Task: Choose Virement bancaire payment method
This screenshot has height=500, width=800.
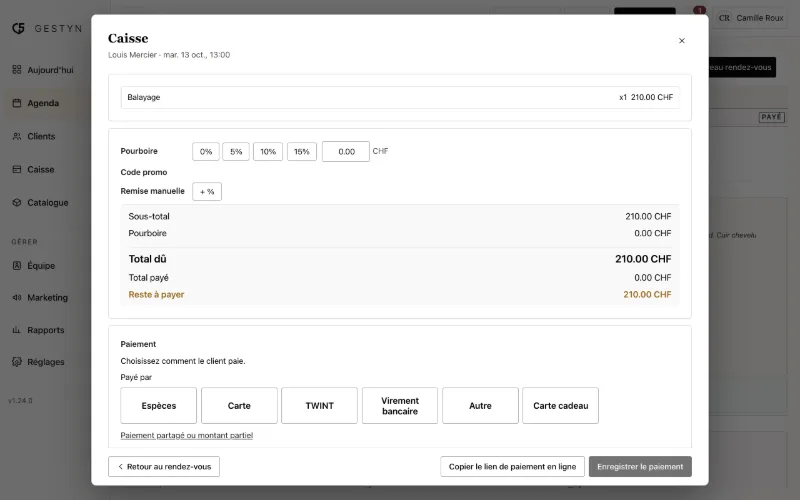Action: 400,406
